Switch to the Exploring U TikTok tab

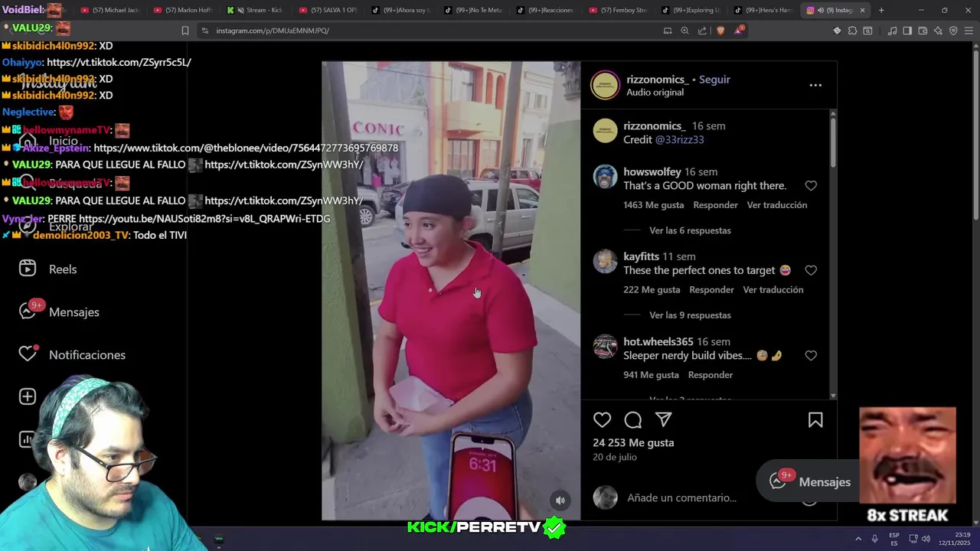click(691, 10)
